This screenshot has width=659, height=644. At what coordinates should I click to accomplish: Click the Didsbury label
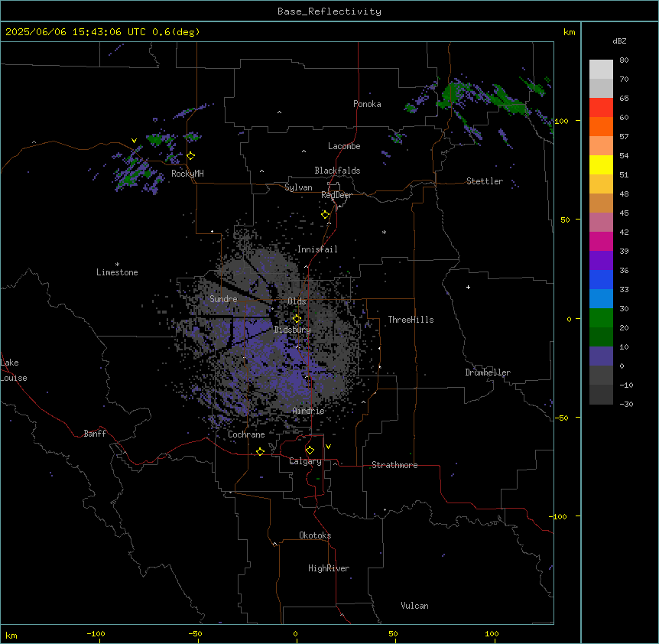click(x=293, y=330)
